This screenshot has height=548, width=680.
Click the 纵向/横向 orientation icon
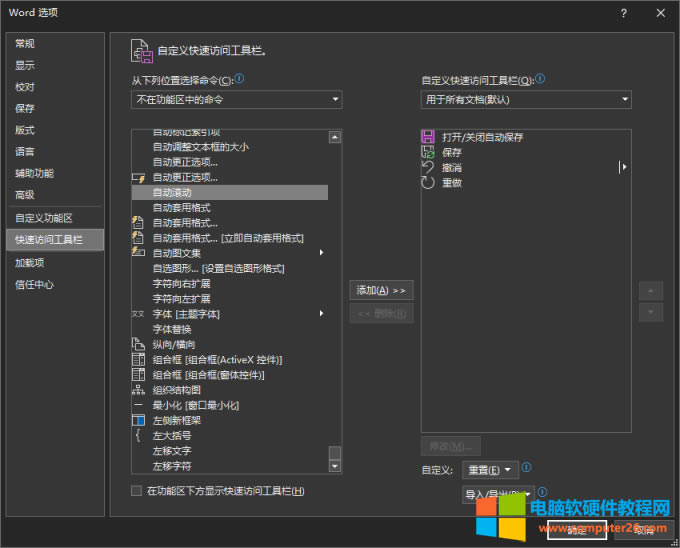(x=139, y=344)
